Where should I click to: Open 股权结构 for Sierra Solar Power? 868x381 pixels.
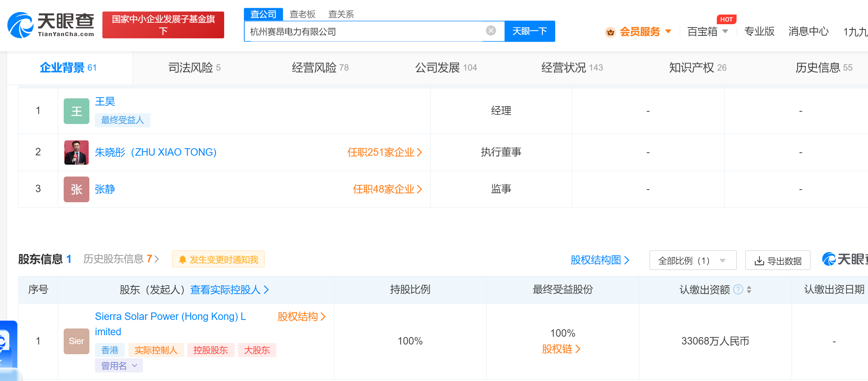[x=302, y=317]
